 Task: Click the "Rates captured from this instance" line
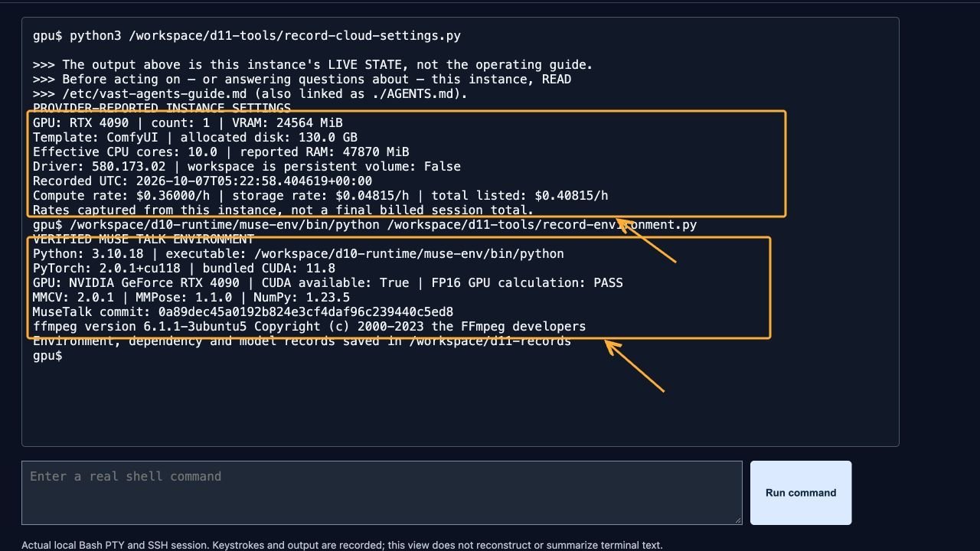coord(283,210)
